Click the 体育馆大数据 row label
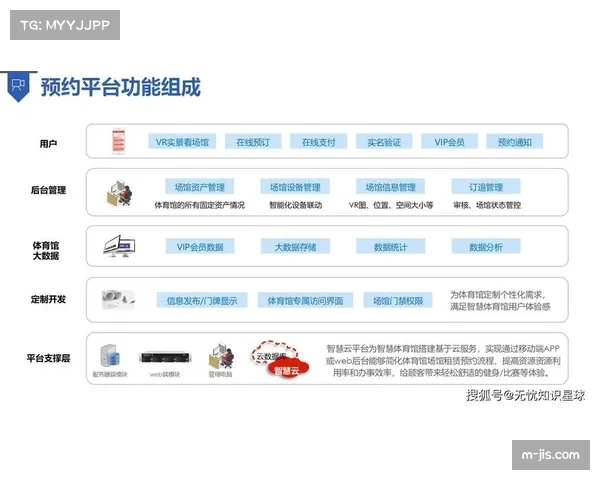Image resolution: width=600 pixels, height=480 pixels. [46, 250]
